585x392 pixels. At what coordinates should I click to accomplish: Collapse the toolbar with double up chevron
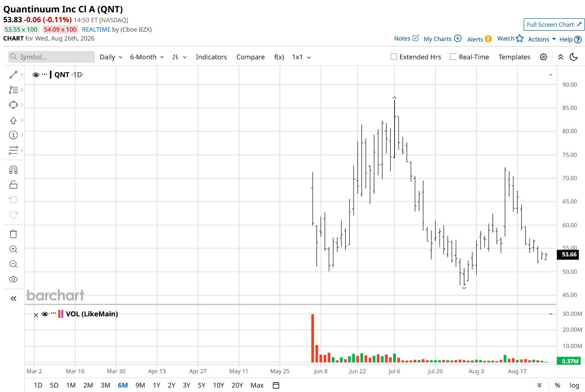coord(560,57)
